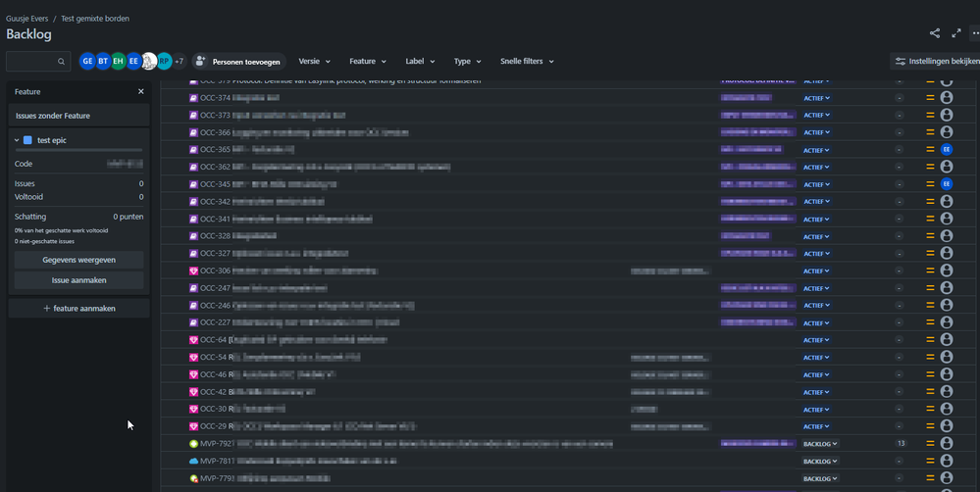
Task: Open the Guusje Evers breadcrumb link
Action: point(26,19)
